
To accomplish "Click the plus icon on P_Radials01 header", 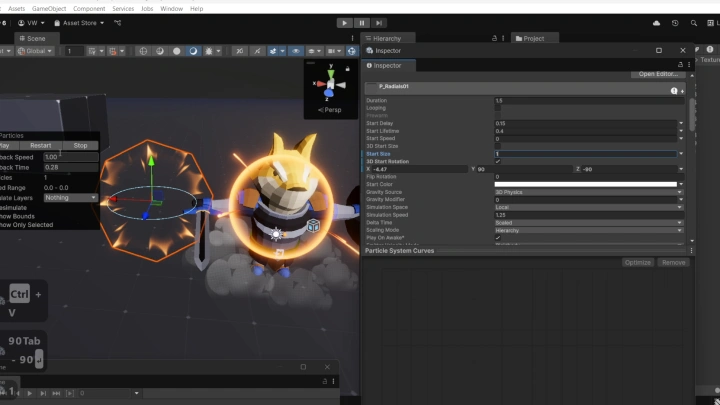I will [682, 91].
